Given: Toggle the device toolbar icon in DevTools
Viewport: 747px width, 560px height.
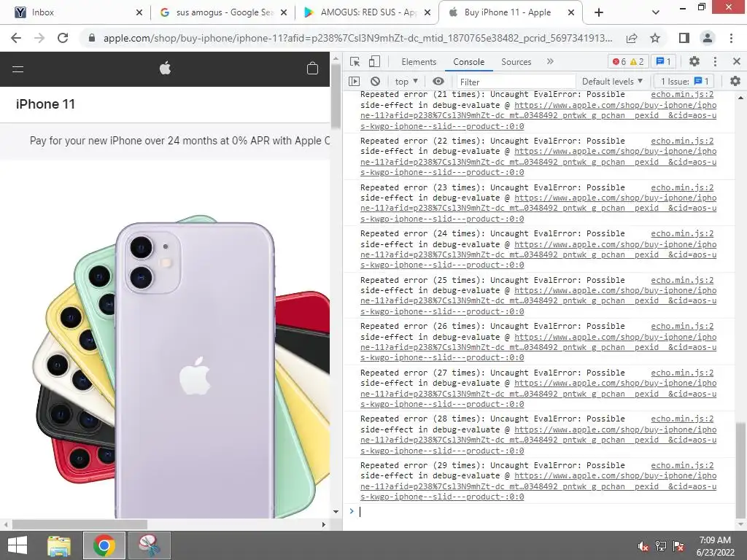Looking at the screenshot, I should pos(374,61).
